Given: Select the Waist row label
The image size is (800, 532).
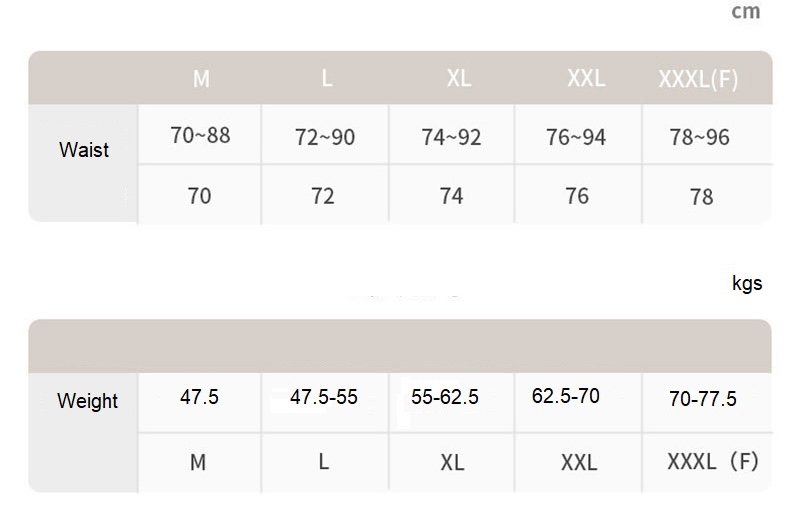Looking at the screenshot, I should pos(84,150).
